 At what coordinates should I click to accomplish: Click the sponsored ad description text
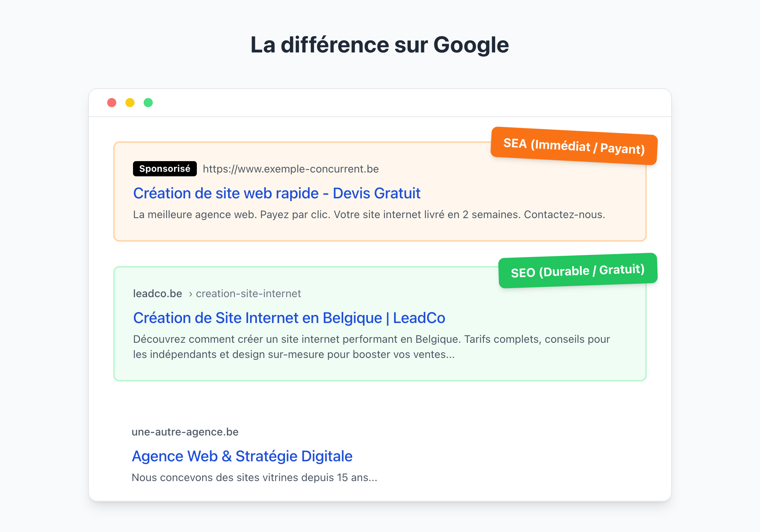click(369, 214)
